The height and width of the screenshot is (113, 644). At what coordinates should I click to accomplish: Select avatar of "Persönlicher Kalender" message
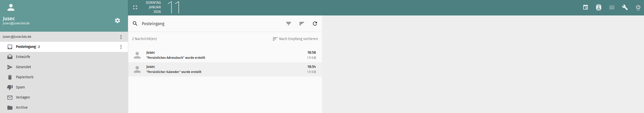[x=137, y=69]
